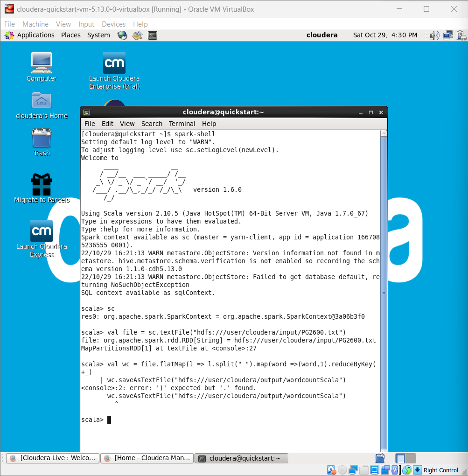
Task: Click VirtualBox mouse integration indicator
Action: pyautogui.click(x=407, y=470)
